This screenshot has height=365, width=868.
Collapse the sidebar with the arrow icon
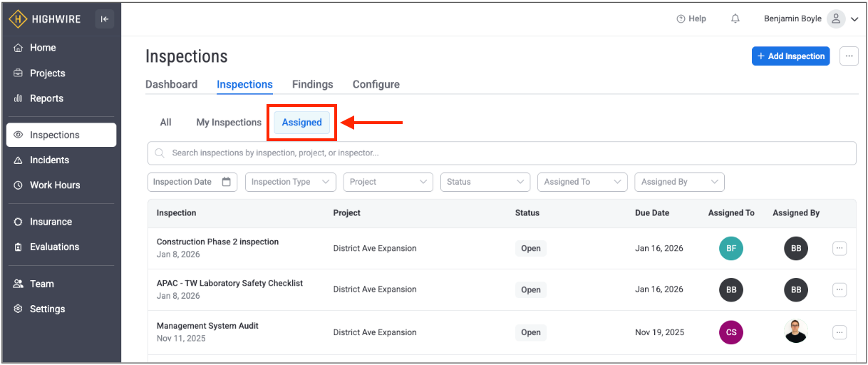pos(105,19)
